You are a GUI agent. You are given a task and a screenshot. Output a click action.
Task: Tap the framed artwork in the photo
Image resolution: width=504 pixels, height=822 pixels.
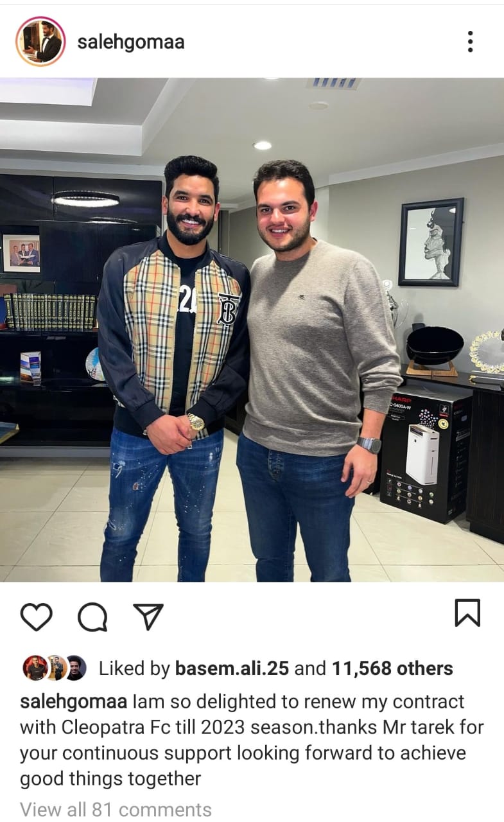(431, 241)
